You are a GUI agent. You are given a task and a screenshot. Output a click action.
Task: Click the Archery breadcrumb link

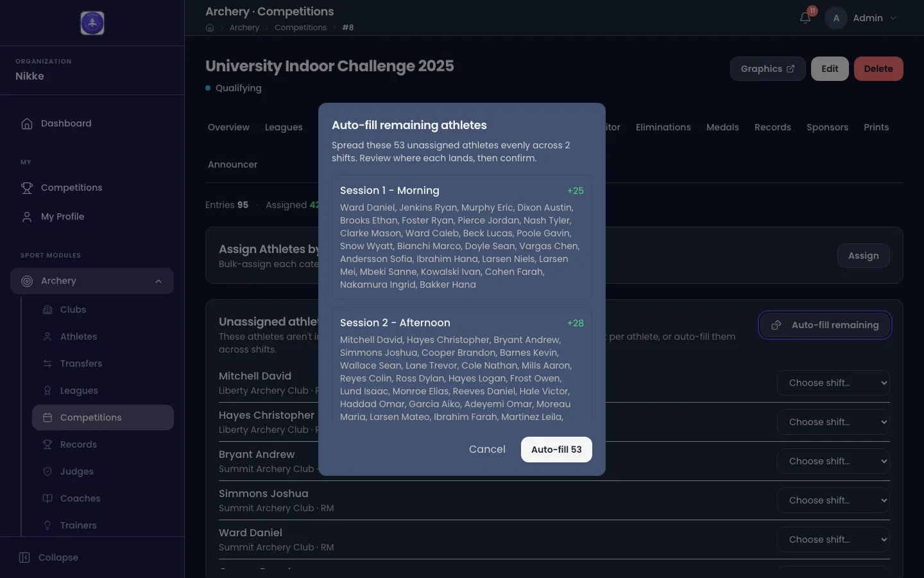pyautogui.click(x=244, y=28)
